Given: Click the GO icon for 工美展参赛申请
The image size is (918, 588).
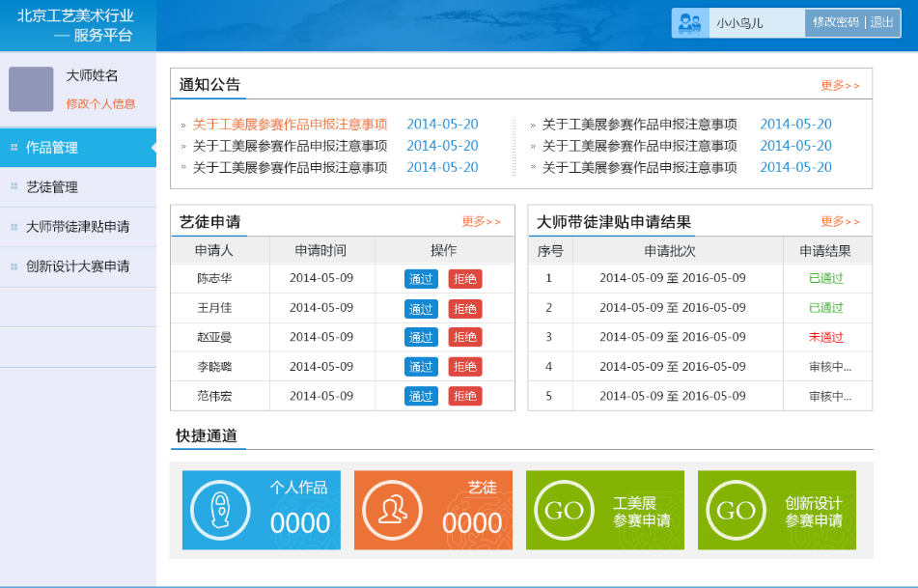Looking at the screenshot, I should pyautogui.click(x=564, y=510).
